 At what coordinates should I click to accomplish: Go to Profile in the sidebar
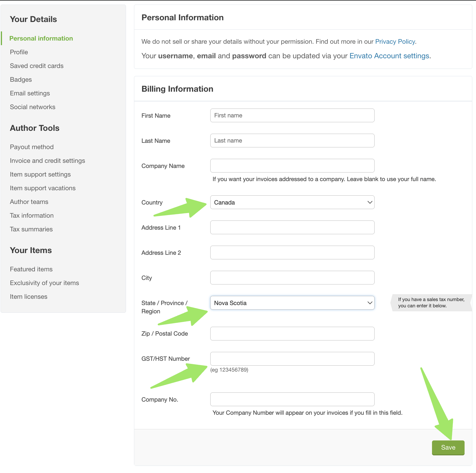pos(19,52)
